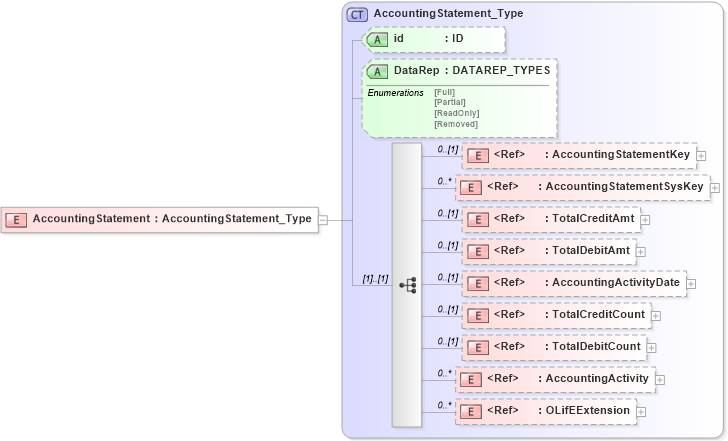This screenshot has height=441, width=728.
Task: Collapse the AccountingStatement root element
Action: pyautogui.click(x=323, y=220)
